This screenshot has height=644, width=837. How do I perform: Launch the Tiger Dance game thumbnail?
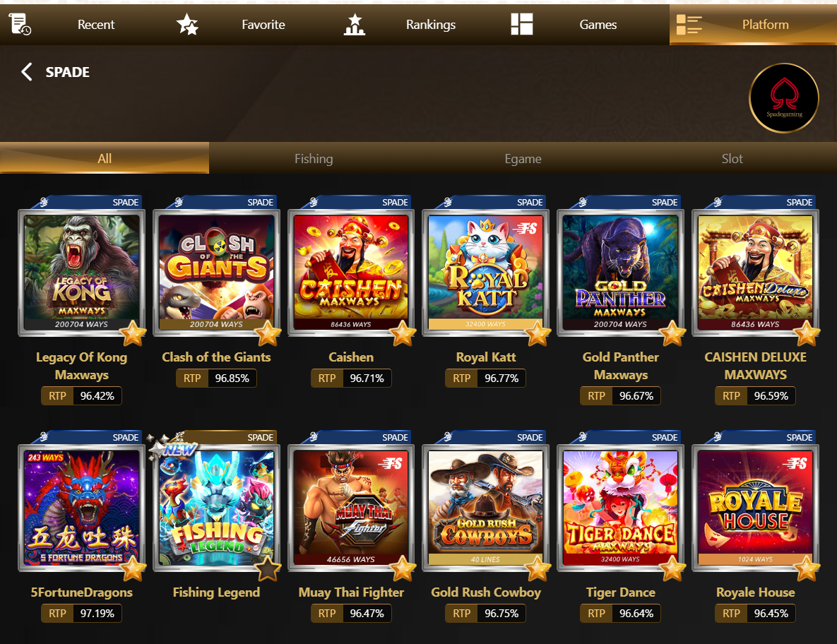pyautogui.click(x=620, y=508)
